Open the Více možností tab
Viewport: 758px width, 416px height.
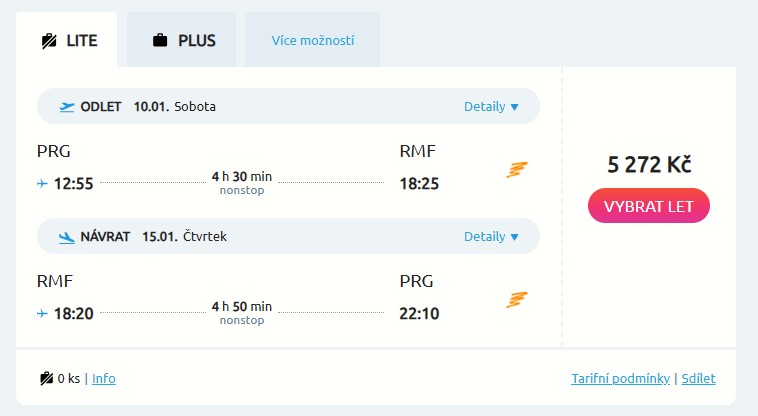312,41
